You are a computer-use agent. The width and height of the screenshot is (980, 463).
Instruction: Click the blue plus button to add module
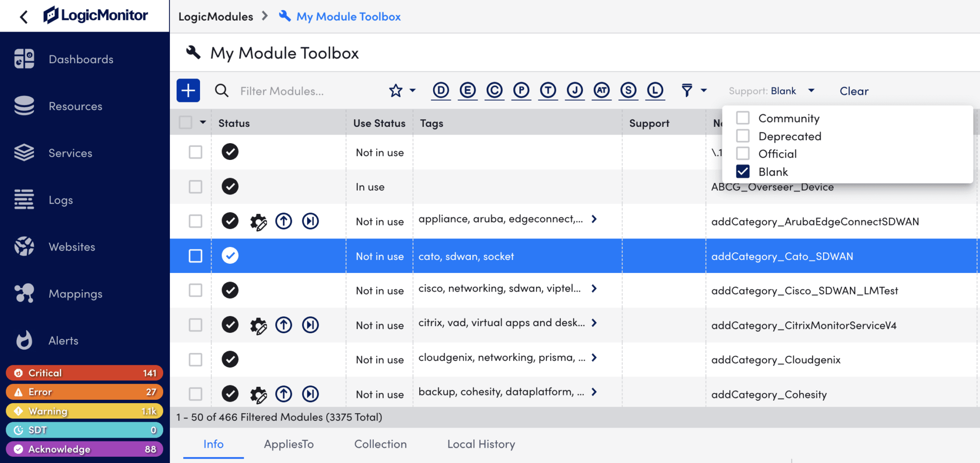(x=188, y=90)
